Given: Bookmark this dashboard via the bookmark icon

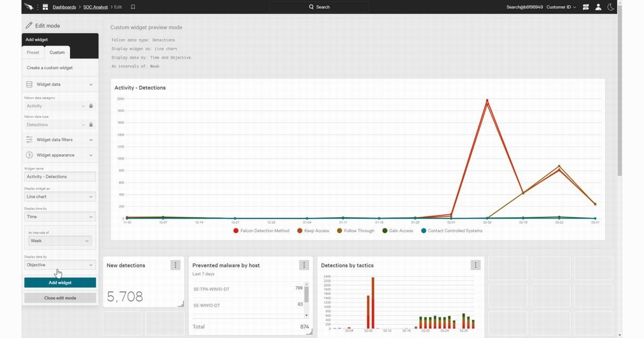Looking at the screenshot, I should [x=133, y=7].
